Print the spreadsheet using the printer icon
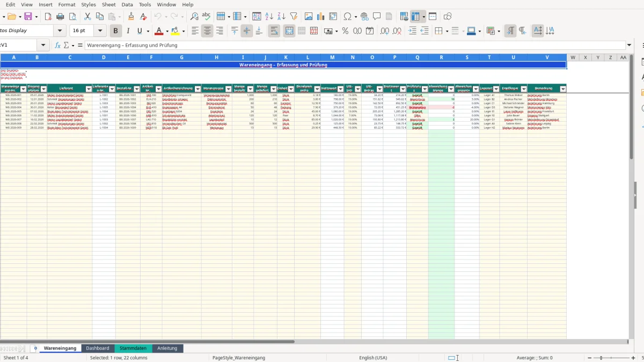The image size is (644, 362). [60, 17]
